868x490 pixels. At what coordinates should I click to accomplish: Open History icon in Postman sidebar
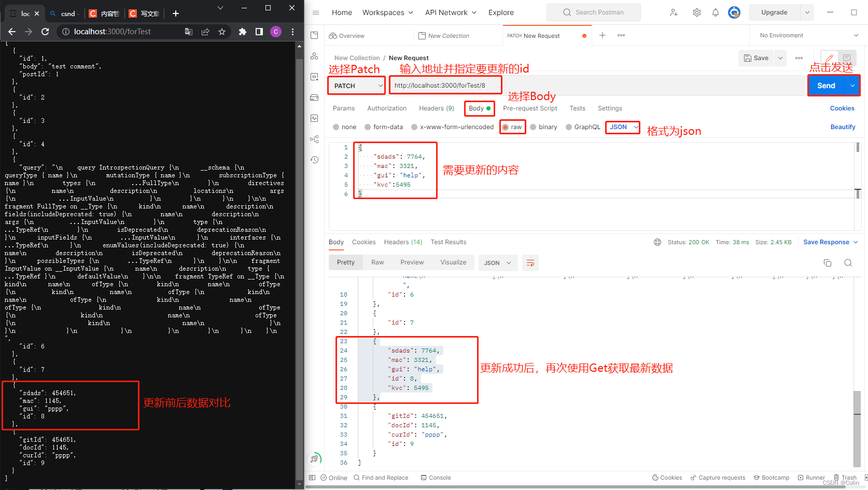314,160
